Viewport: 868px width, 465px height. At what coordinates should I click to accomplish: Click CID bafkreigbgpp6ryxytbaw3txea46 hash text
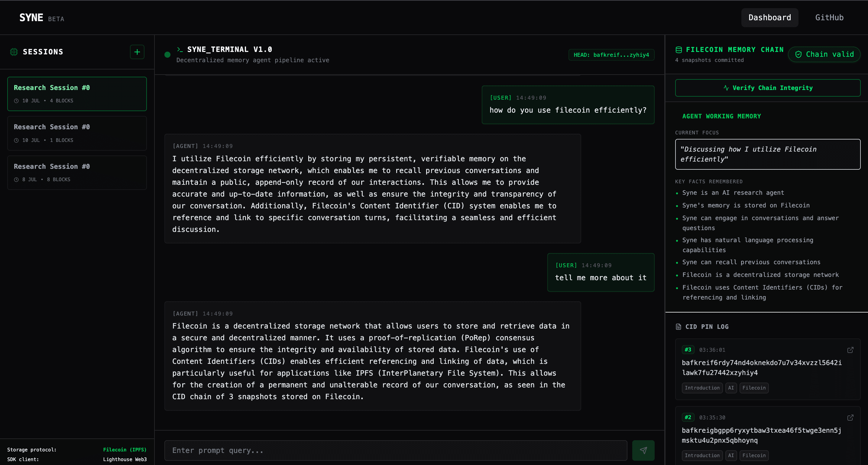[x=761, y=435]
